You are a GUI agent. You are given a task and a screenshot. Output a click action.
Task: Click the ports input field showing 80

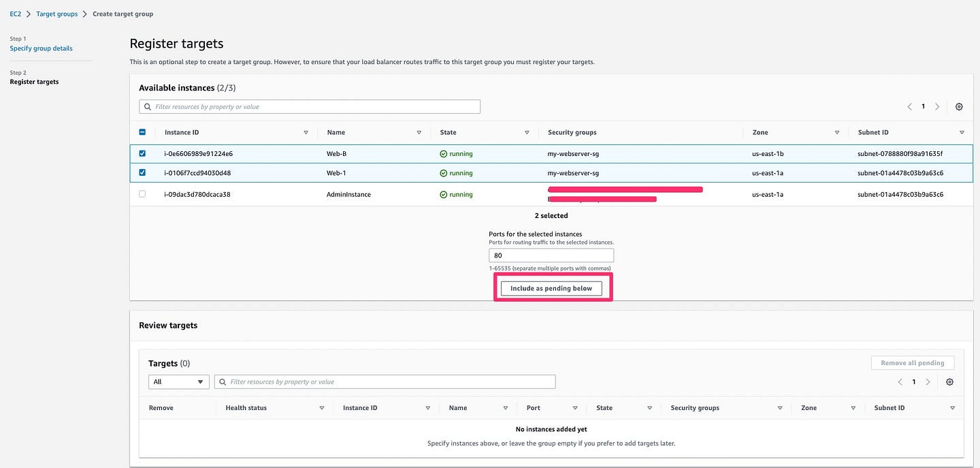pyautogui.click(x=551, y=255)
